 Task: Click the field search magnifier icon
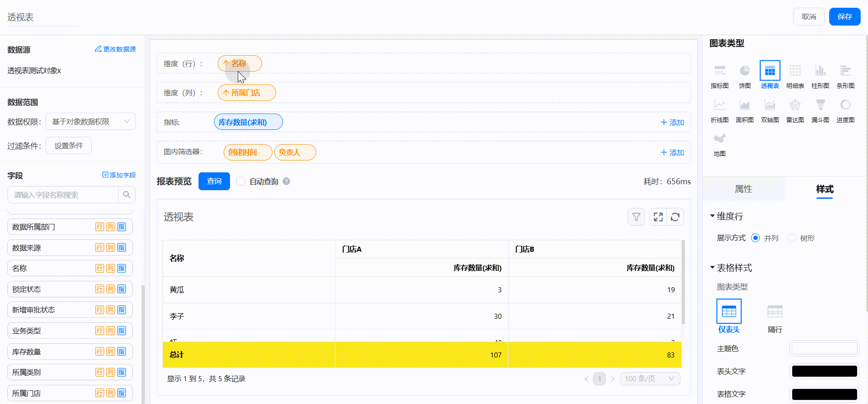pos(127,195)
